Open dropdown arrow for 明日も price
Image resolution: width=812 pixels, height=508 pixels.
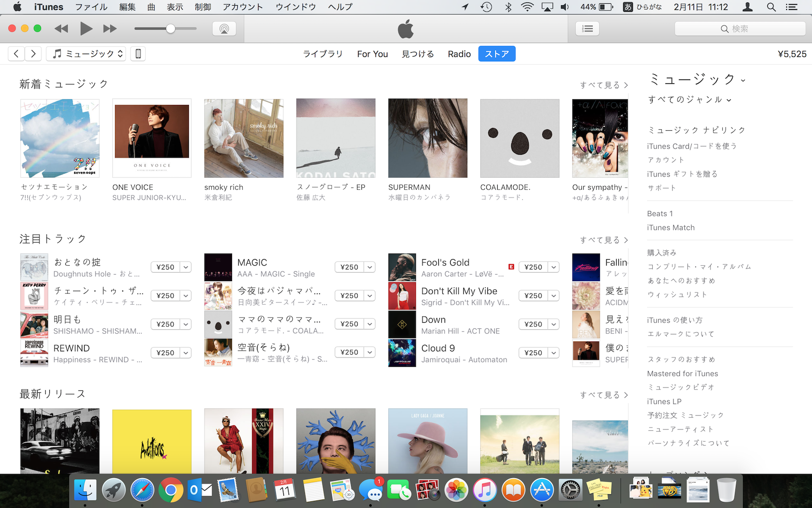[186, 324]
